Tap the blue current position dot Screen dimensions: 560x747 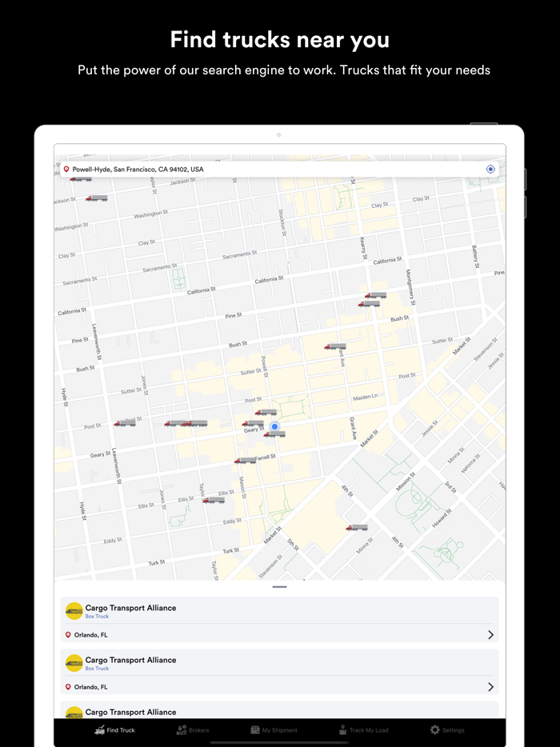pos(274,426)
